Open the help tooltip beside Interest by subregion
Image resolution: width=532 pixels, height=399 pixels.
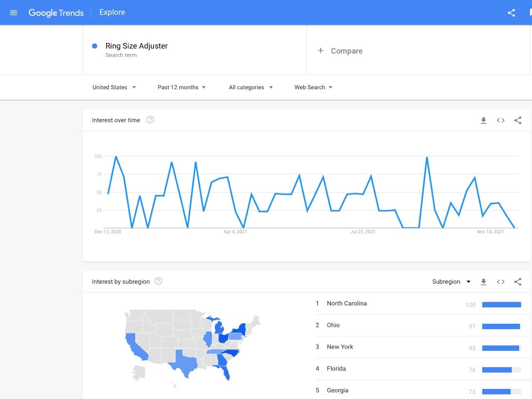click(x=158, y=281)
